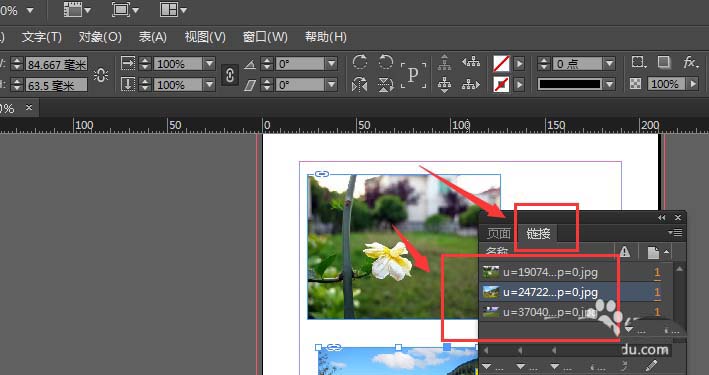This screenshot has width=709, height=375.
Task: Click the stroke color swatch
Action: [x=501, y=85]
